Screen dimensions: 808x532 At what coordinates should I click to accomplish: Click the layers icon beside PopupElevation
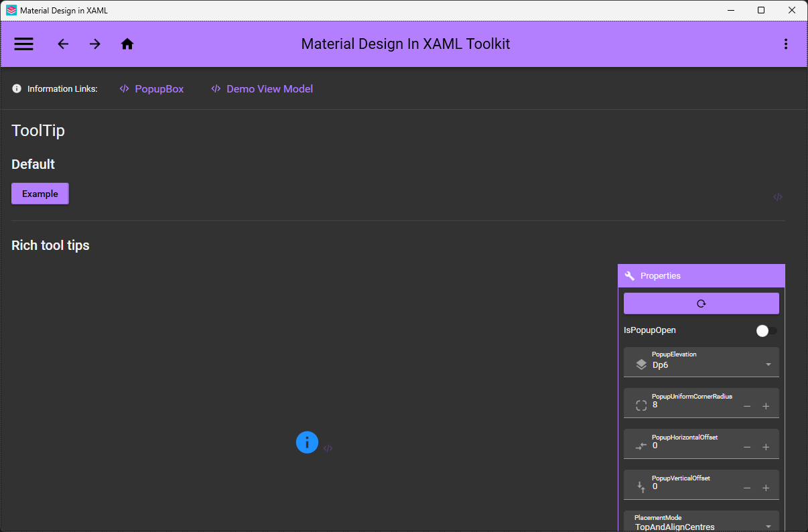(x=641, y=364)
